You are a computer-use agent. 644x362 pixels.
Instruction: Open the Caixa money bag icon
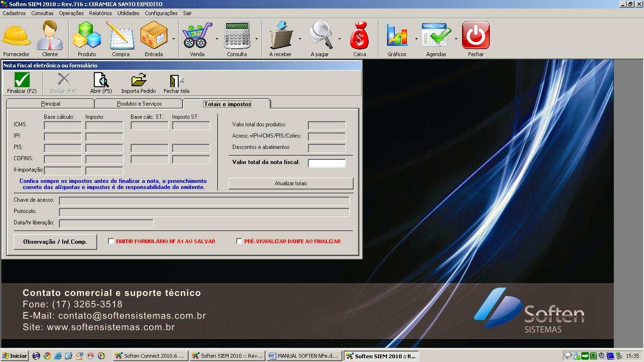click(360, 36)
